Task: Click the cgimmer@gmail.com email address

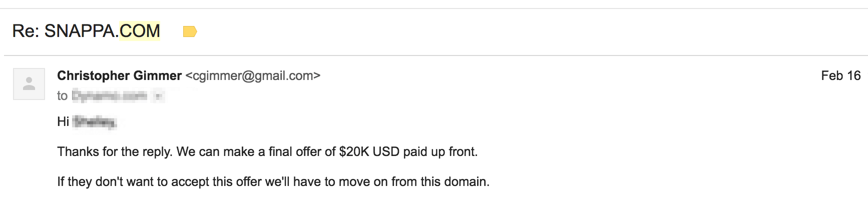Action: pos(253,75)
